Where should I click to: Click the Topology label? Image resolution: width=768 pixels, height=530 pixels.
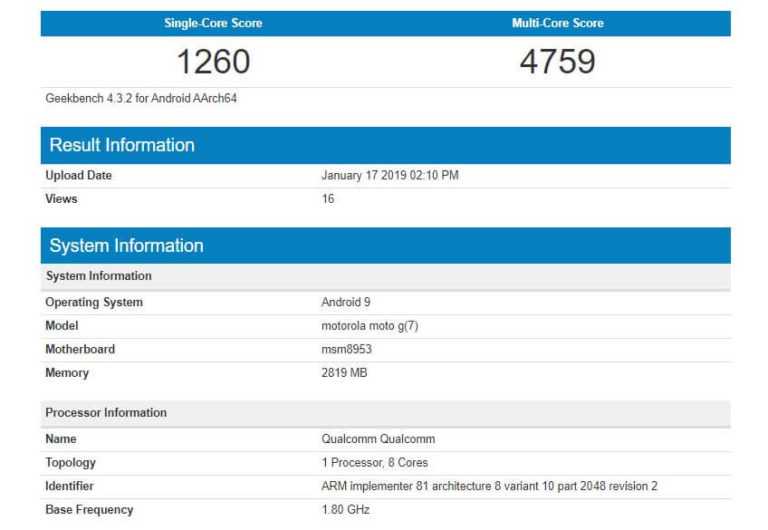tap(71, 463)
